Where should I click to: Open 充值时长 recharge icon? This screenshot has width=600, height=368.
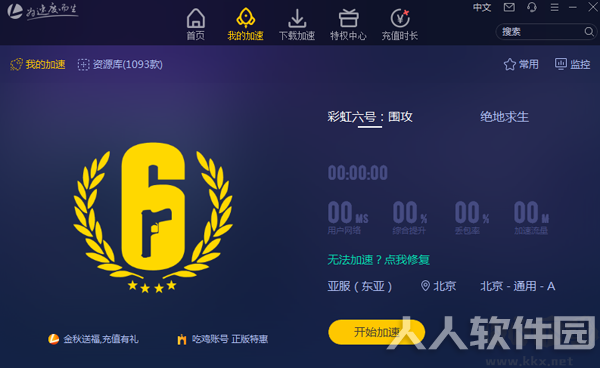pos(399,24)
